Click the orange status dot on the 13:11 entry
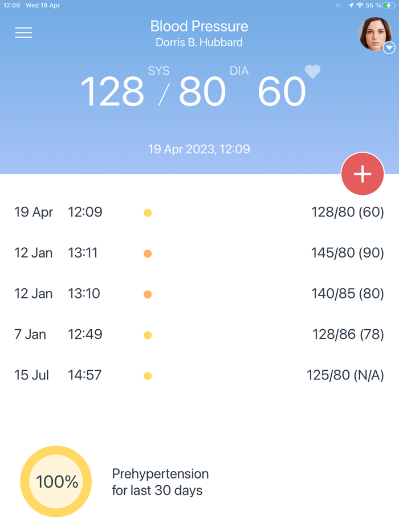399x532 pixels. (x=148, y=253)
